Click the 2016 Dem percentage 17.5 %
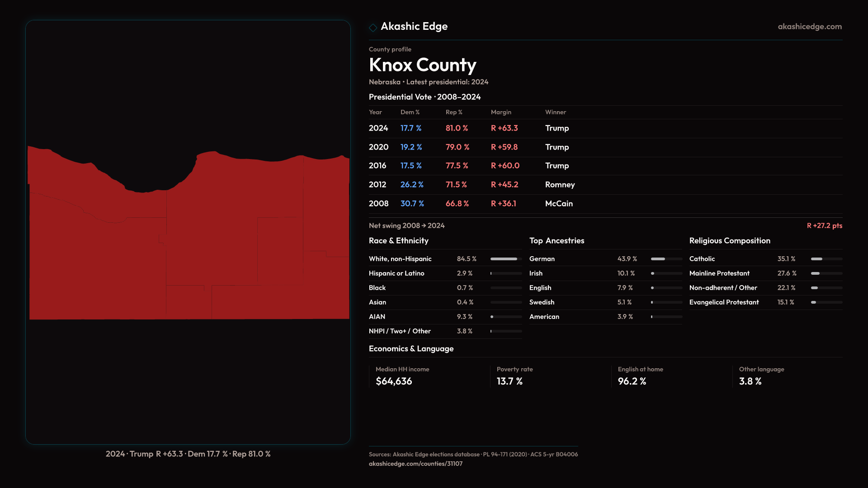This screenshot has width=868, height=488. point(410,166)
